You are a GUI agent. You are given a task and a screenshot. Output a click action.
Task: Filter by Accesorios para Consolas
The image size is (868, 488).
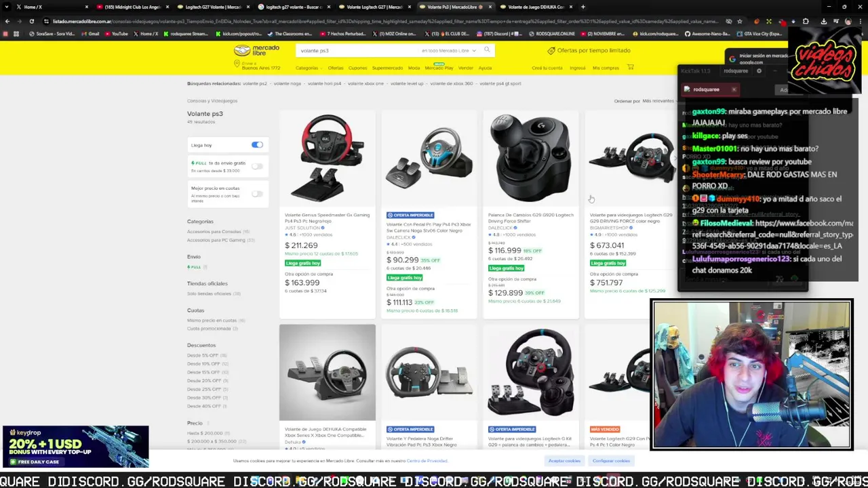(x=214, y=232)
